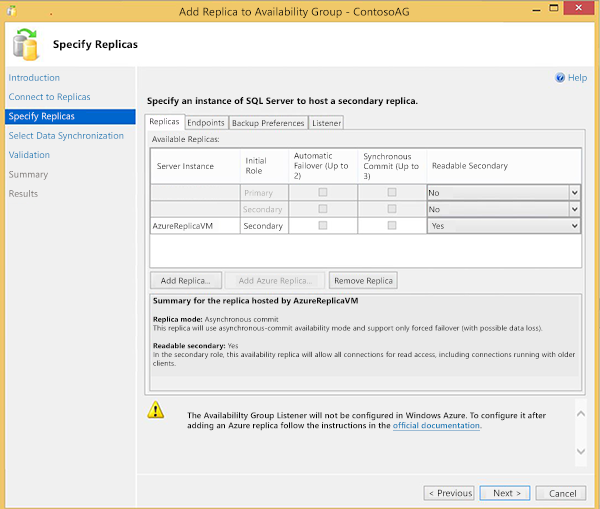Open Readable Secondary dropdown for second row
The height and width of the screenshot is (509, 600).
click(574, 209)
